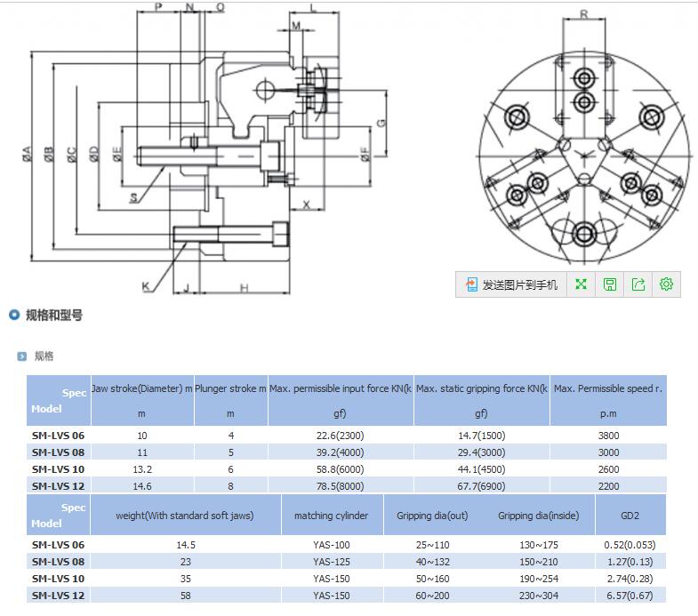The height and width of the screenshot is (616, 698).
Task: Select the 67.7(6900) gripping force value
Action: click(x=482, y=486)
